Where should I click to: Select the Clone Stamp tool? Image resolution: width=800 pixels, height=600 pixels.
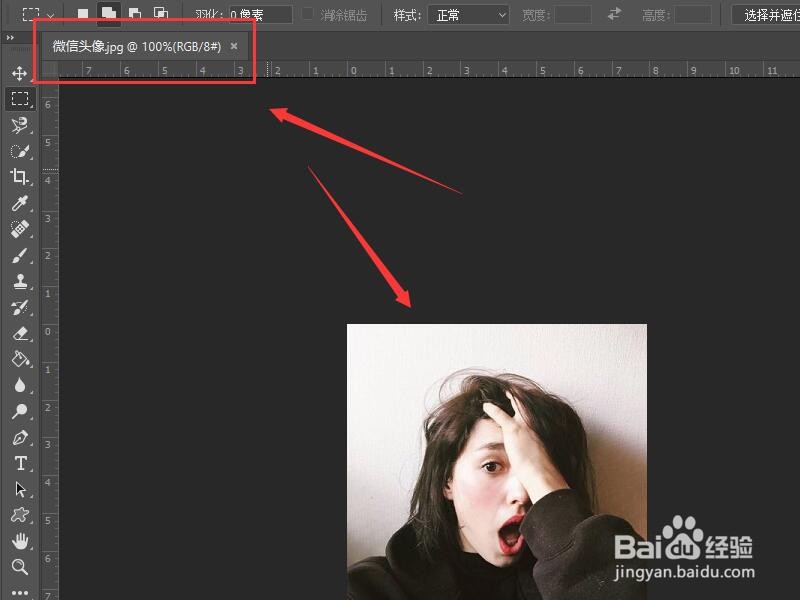pos(20,281)
